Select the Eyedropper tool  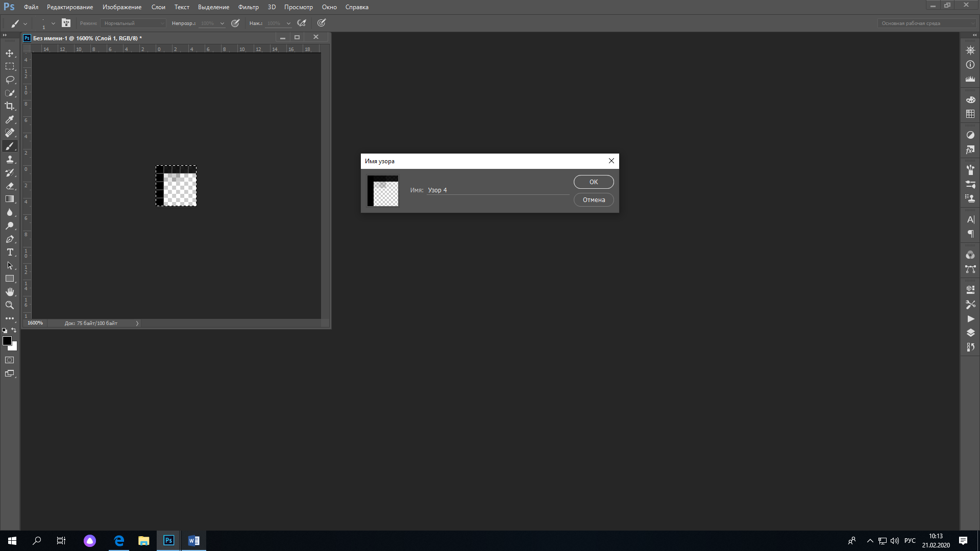pyautogui.click(x=10, y=119)
